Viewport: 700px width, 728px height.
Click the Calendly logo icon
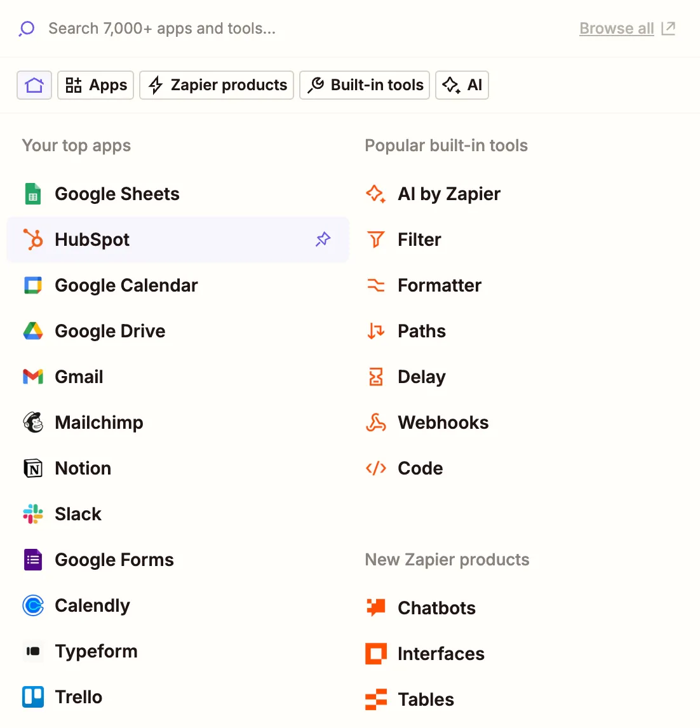click(x=33, y=605)
